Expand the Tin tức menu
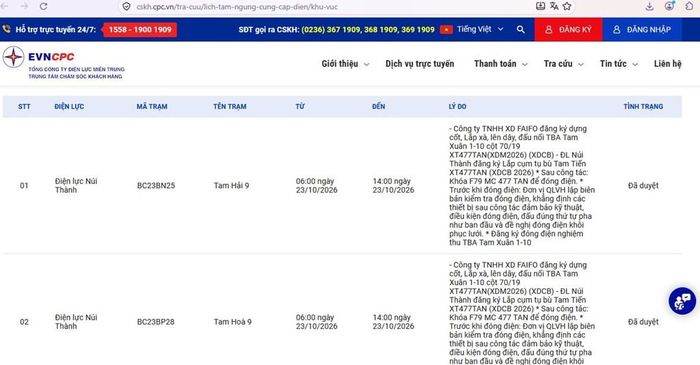The width and height of the screenshot is (700, 365). [x=619, y=64]
